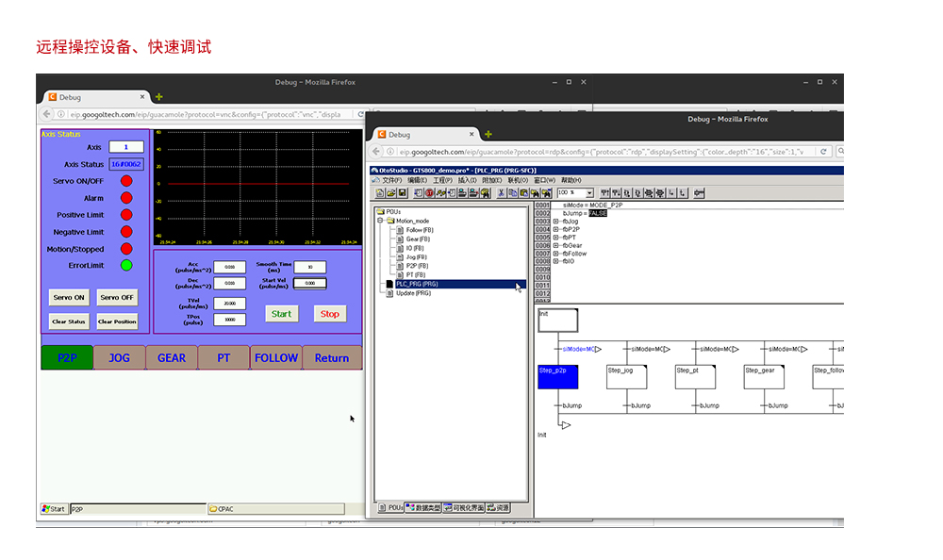The image size is (943, 560).
Task: Select the Step_gear SFC step box
Action: click(x=764, y=376)
